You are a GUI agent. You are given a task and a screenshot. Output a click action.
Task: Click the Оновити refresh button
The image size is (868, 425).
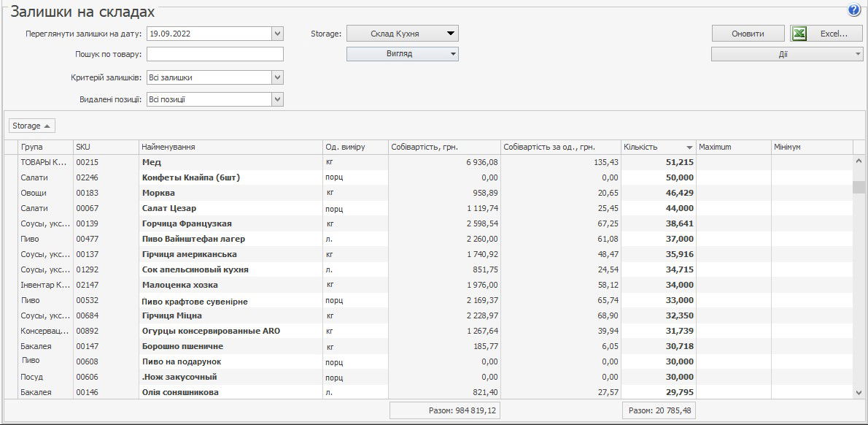(x=748, y=34)
